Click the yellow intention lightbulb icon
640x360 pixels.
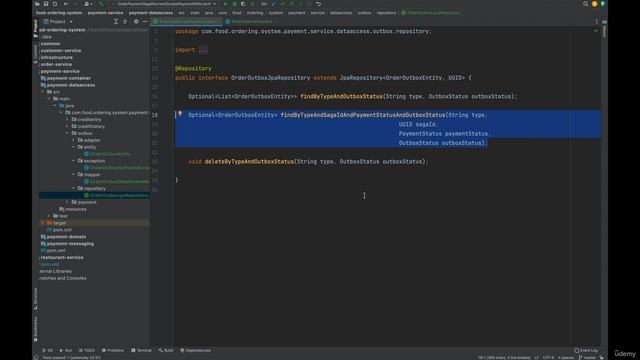[180, 114]
